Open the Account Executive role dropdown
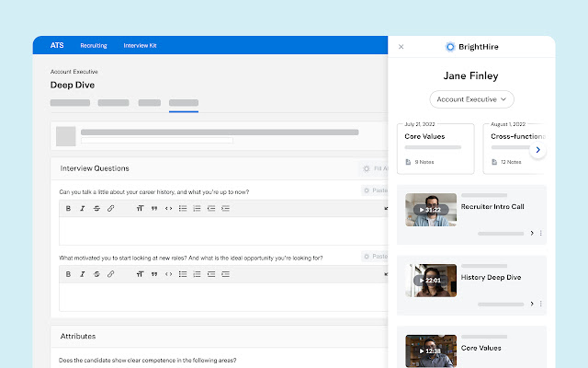 click(x=471, y=99)
